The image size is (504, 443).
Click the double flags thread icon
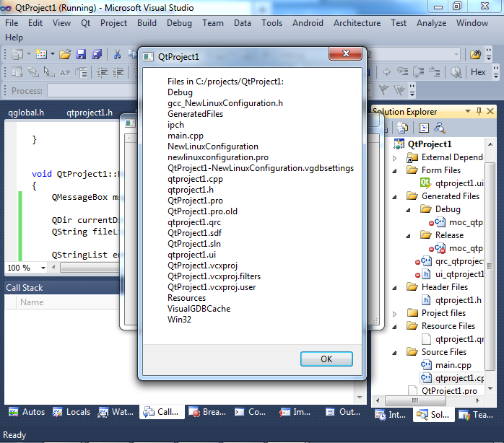399,90
